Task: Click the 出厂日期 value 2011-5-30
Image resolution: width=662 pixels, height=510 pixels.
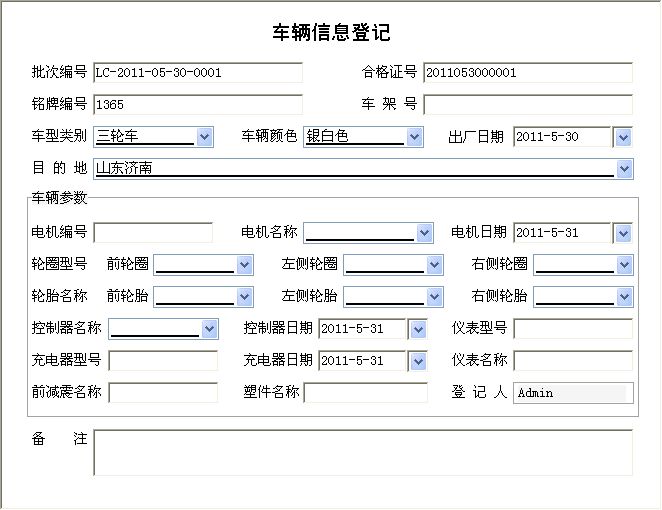Action: [x=547, y=137]
